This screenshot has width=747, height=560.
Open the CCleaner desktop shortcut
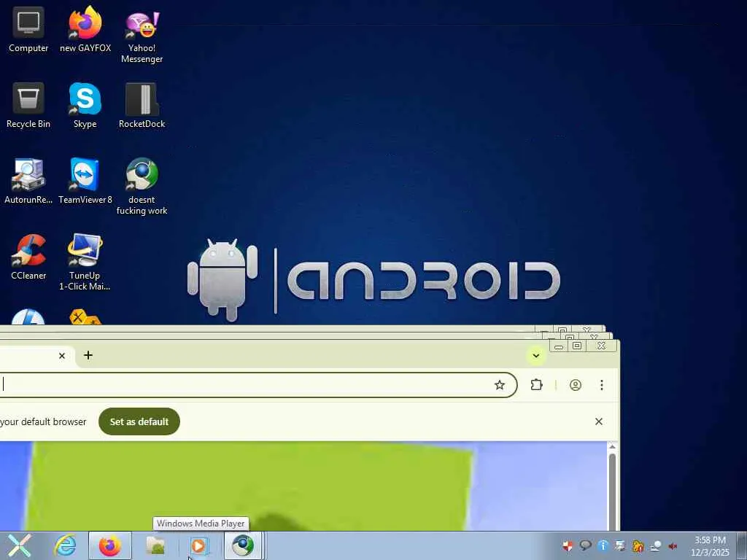pos(28,257)
